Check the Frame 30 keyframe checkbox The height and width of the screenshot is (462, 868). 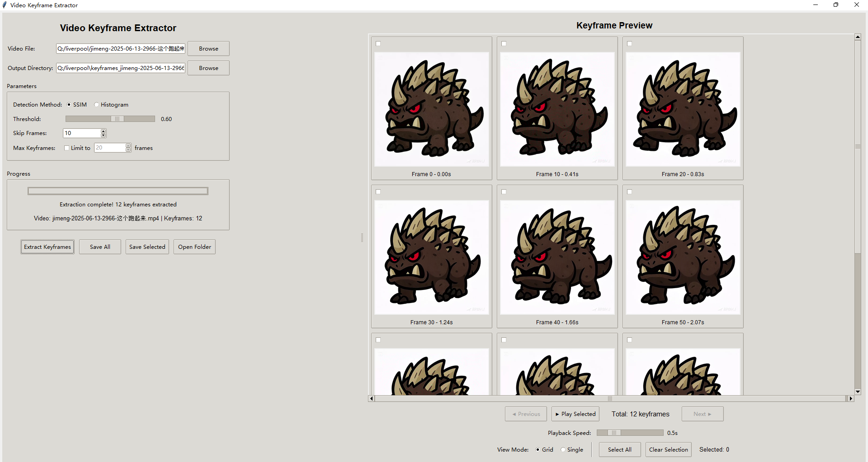[x=378, y=192]
